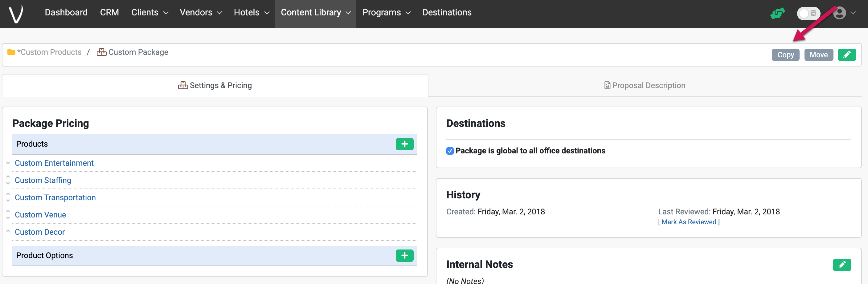Uncheck Package is global to all office destinations

pos(450,151)
